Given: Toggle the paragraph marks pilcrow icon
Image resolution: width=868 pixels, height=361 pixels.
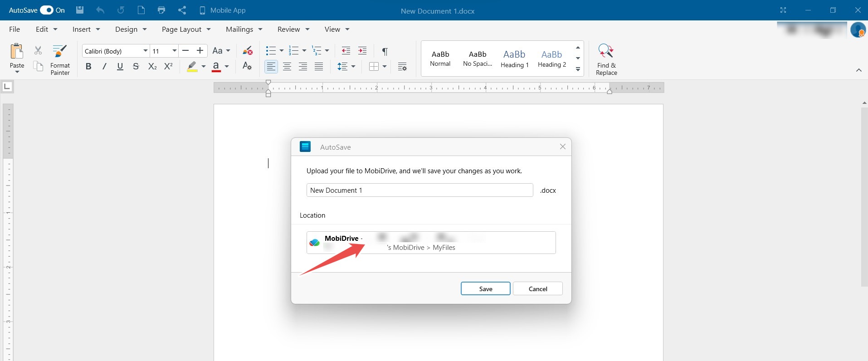Looking at the screenshot, I should coord(385,51).
